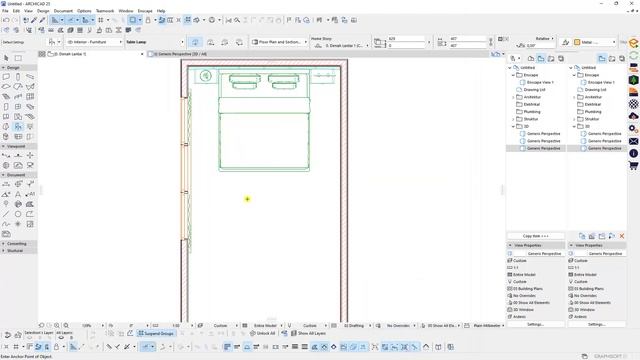
Task: Open the Enscape tree asset library icon
Action: click(633, 80)
